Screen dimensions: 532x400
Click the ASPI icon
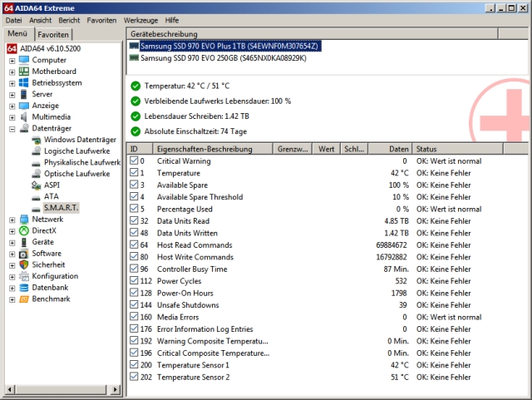[36, 185]
